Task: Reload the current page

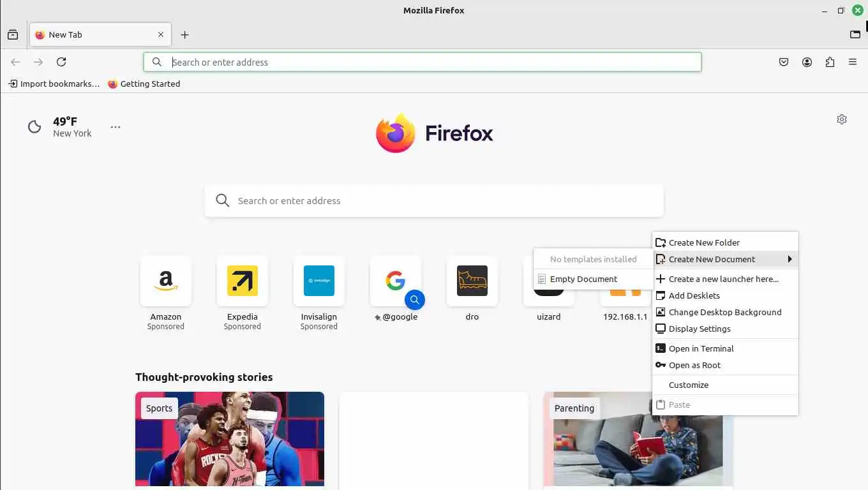Action: pos(61,62)
